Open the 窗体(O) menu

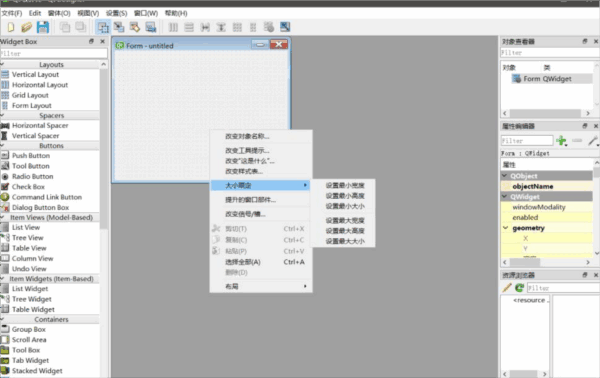pos(59,13)
